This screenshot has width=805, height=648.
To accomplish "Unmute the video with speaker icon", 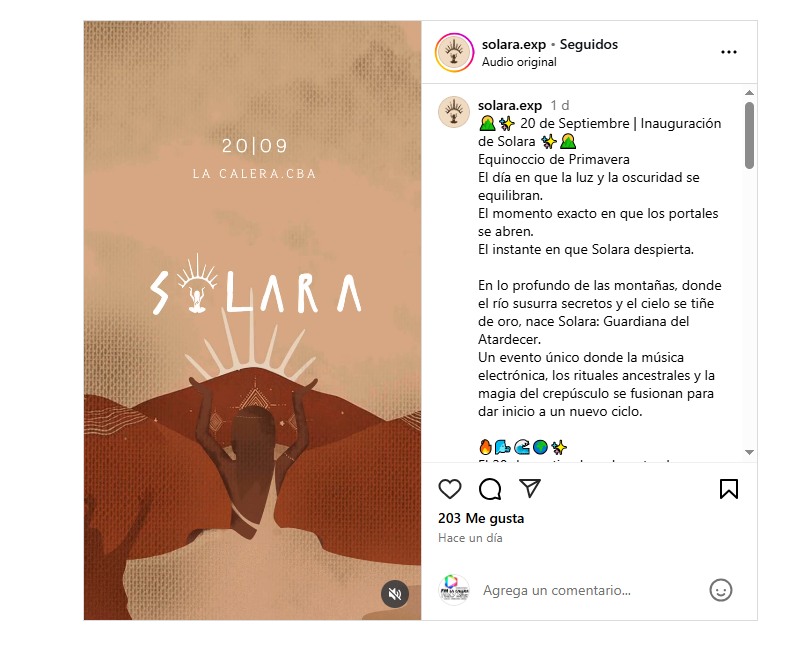I will tap(395, 594).
